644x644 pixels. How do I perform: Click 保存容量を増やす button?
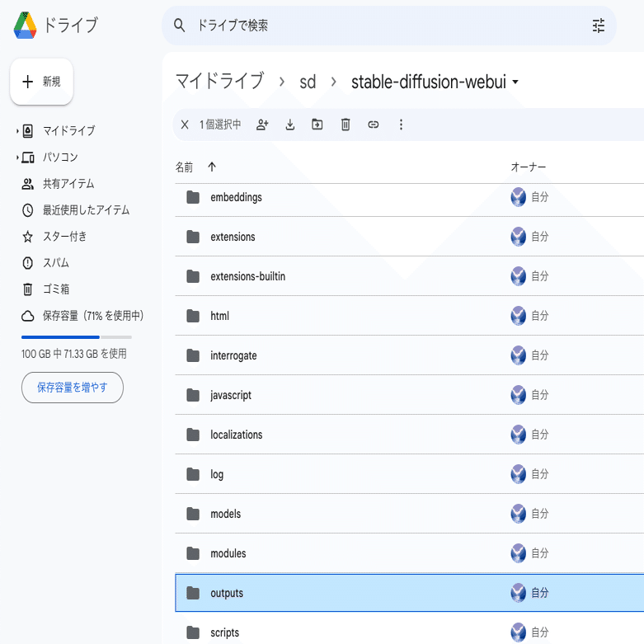coord(73,388)
